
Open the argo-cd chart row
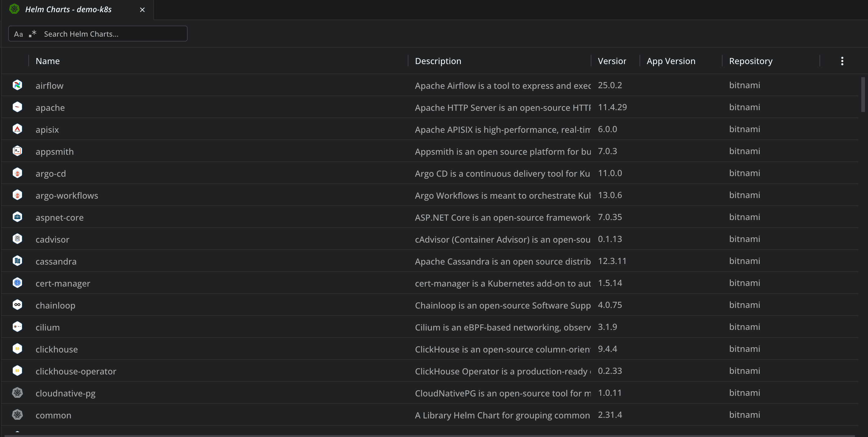[x=51, y=173]
